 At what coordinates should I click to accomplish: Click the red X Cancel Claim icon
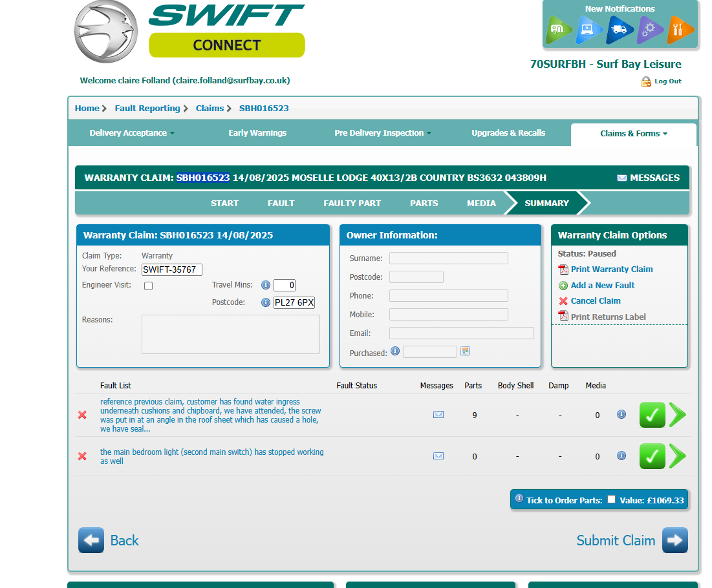coord(563,301)
